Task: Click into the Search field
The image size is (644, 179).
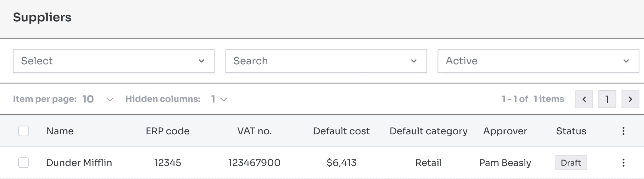Action: 326,61
